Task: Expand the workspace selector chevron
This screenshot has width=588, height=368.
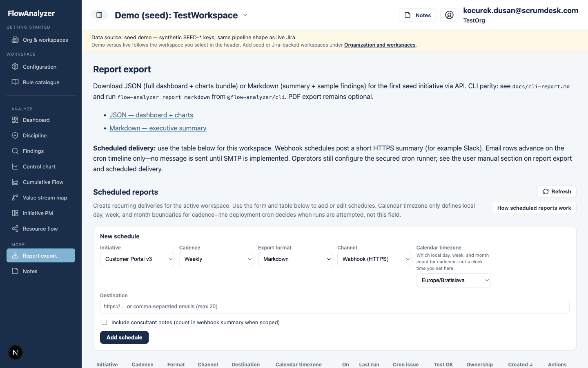Action: (245, 15)
